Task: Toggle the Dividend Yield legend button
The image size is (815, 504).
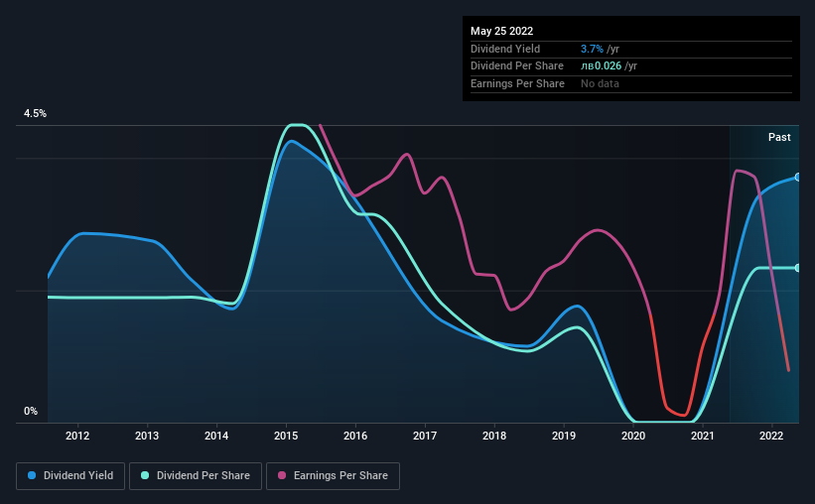Action: pyautogui.click(x=70, y=476)
